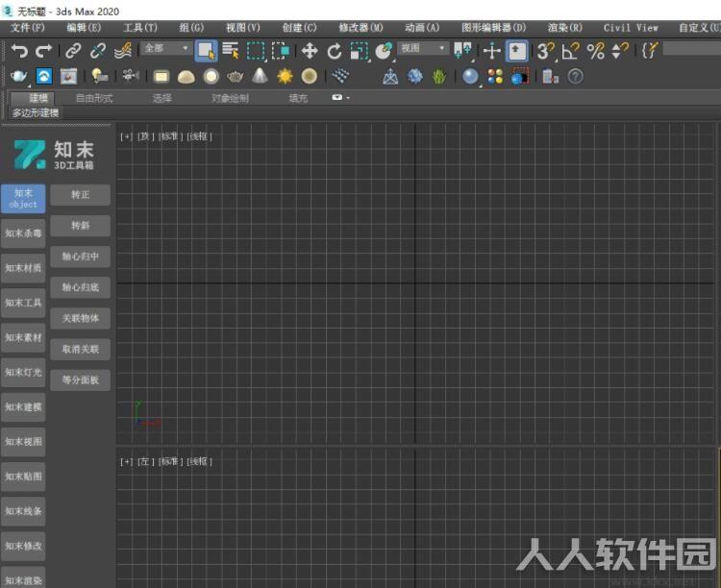Click the yellow sun light icon
This screenshot has height=588, width=721.
point(285,76)
